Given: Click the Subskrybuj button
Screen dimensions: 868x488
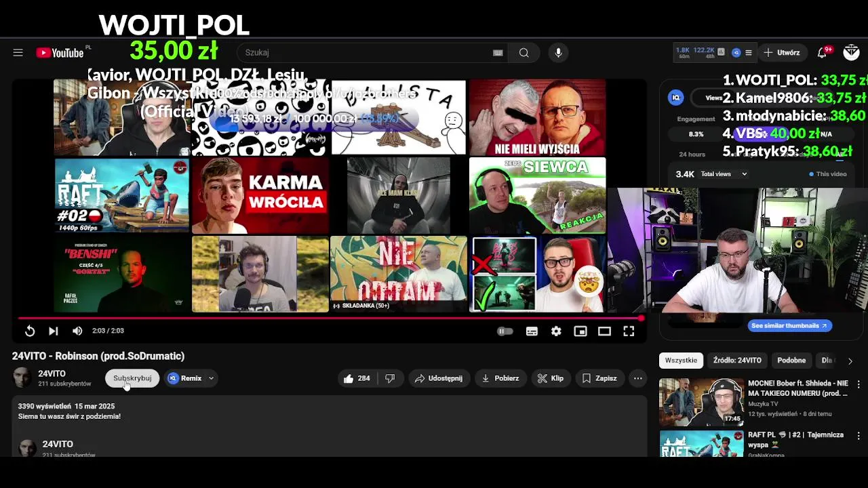Looking at the screenshot, I should pos(132,378).
